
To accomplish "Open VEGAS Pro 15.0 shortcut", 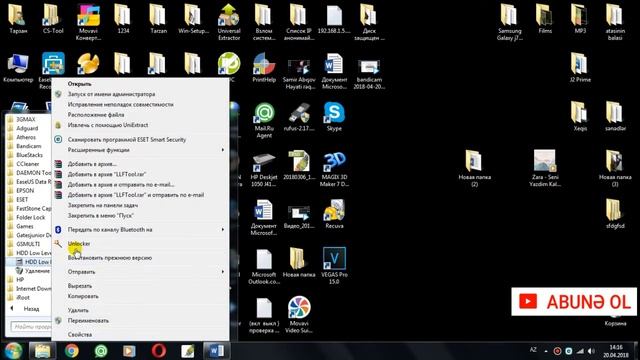I will pyautogui.click(x=334, y=265).
